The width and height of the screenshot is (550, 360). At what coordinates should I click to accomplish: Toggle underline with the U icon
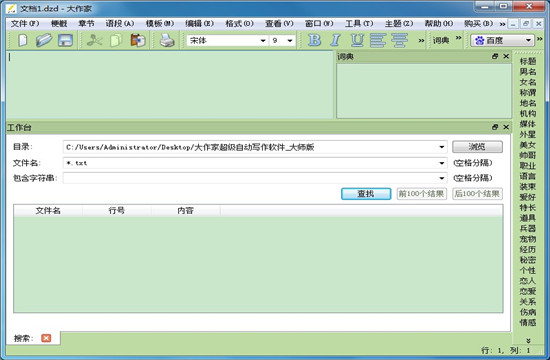click(x=357, y=40)
